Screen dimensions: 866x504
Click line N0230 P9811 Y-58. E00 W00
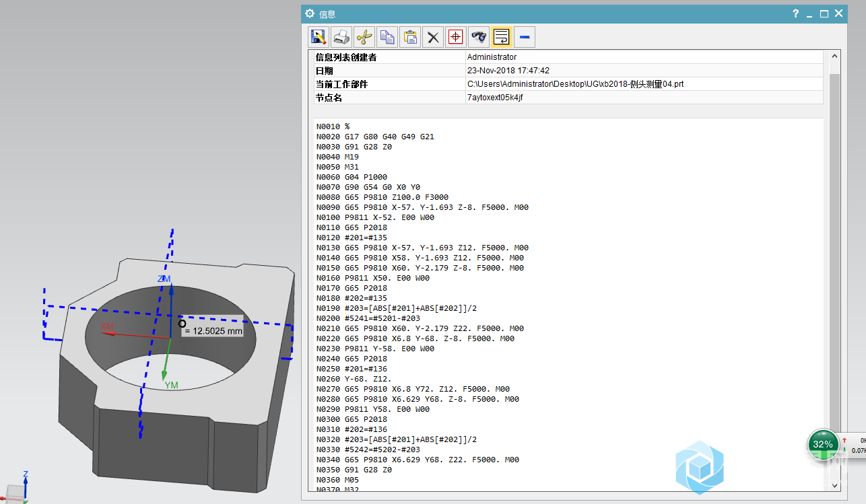coord(375,349)
